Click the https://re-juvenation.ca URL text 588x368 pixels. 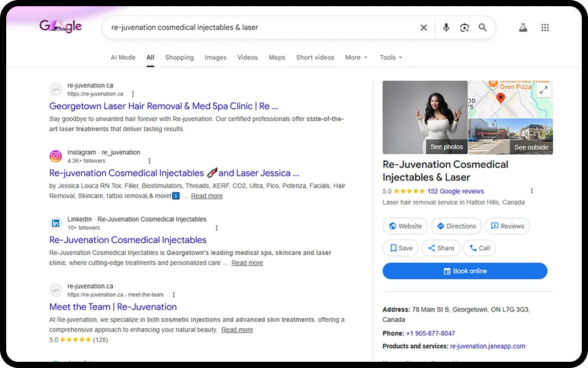tap(95, 94)
